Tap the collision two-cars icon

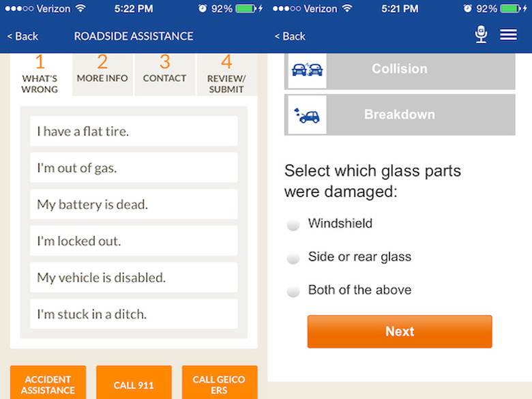pyautogui.click(x=307, y=70)
